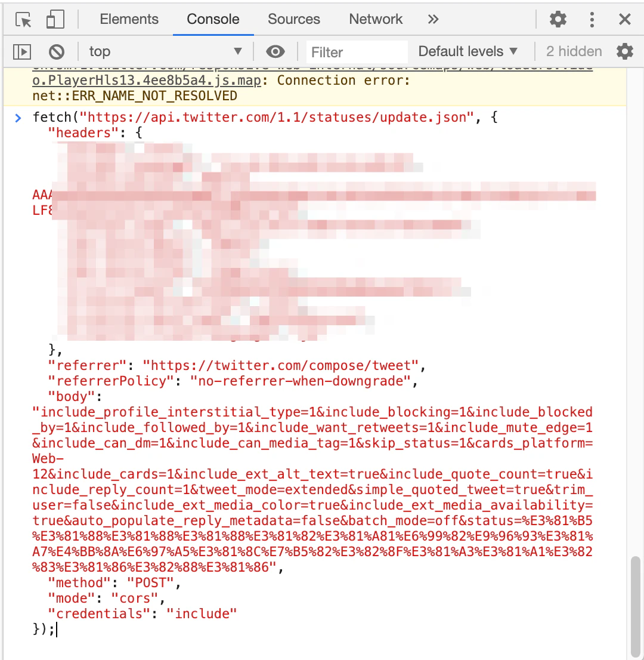Click the "credentials" key text

[99, 613]
